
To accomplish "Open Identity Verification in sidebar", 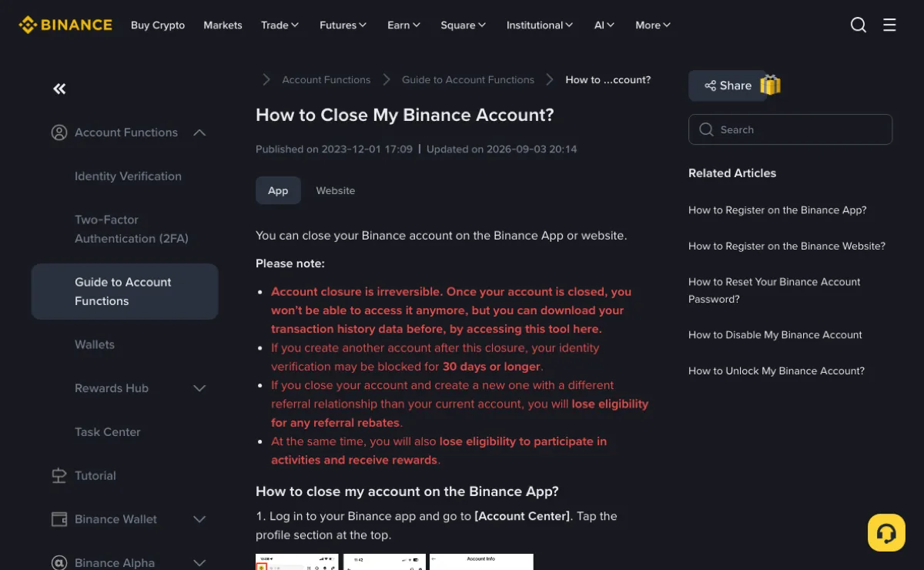I will pos(128,176).
